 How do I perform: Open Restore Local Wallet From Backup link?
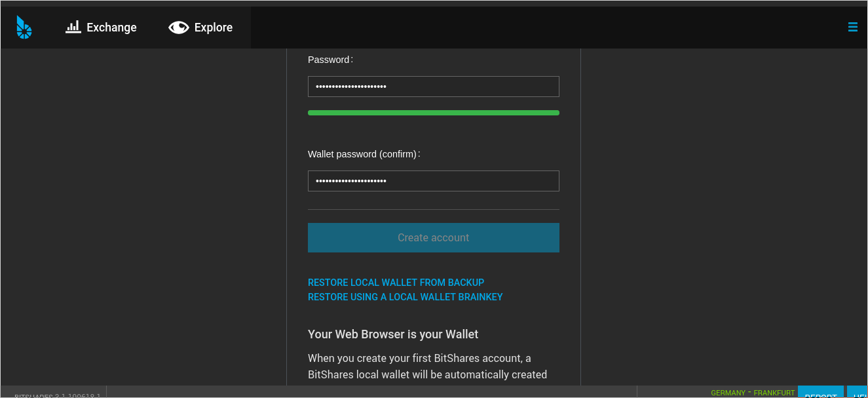(x=396, y=283)
